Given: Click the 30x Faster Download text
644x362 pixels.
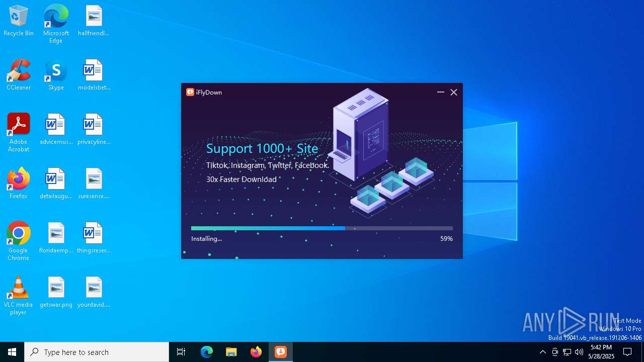Looking at the screenshot, I should pyautogui.click(x=242, y=179).
